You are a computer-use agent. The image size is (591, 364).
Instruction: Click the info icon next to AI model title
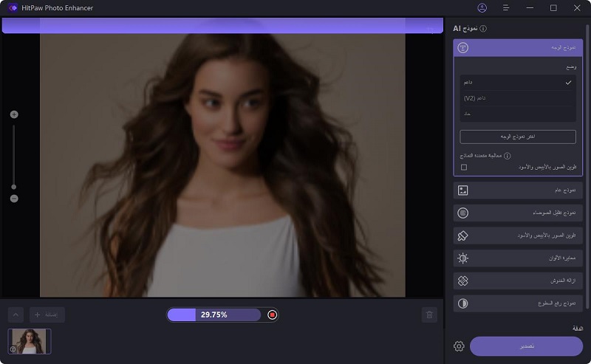[483, 29]
